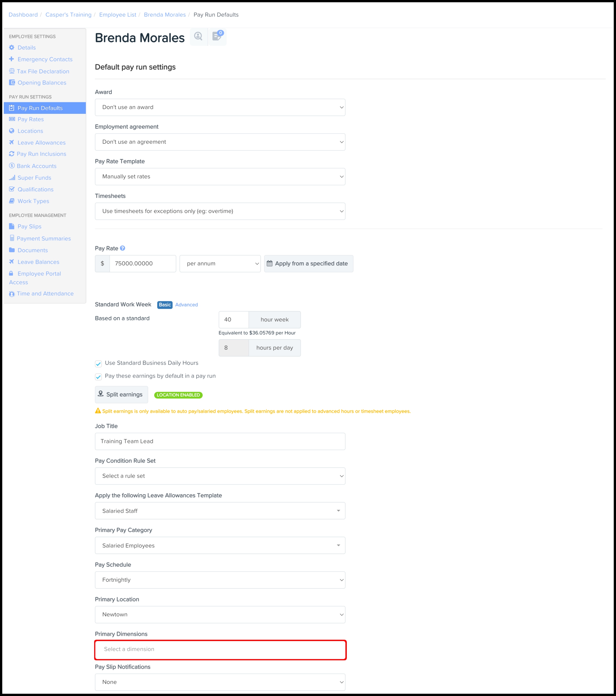Open the per annum pay rate unit dropdown
616x696 pixels.
pos(220,264)
